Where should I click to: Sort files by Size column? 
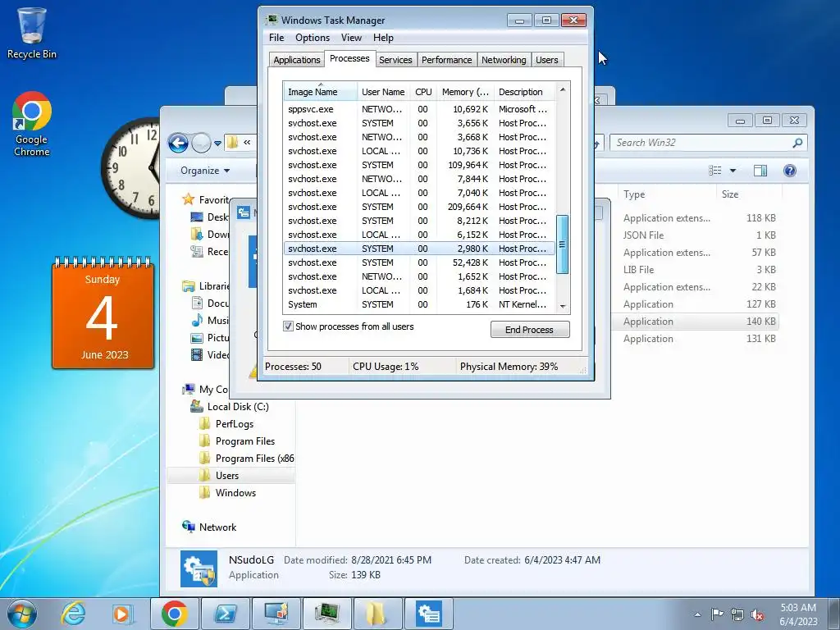pos(749,194)
